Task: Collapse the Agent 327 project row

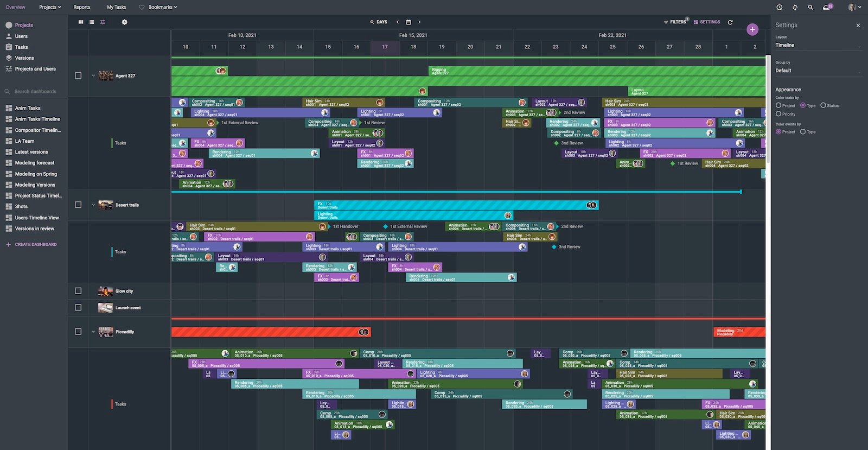Action: pos(93,75)
